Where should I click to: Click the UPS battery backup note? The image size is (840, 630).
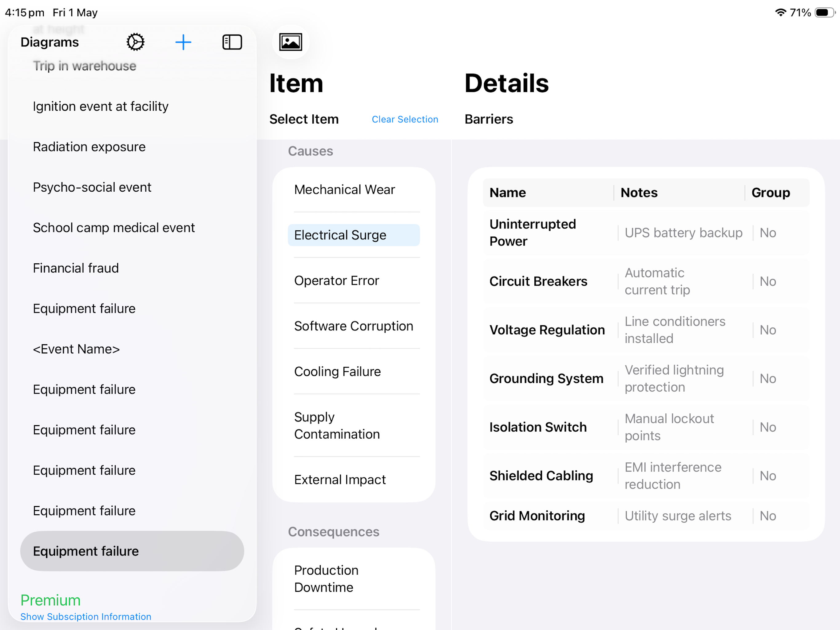[683, 233]
